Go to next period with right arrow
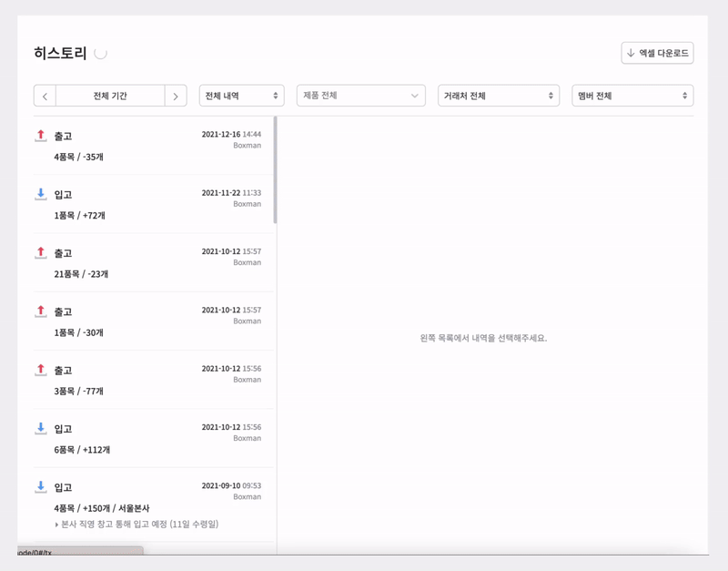Image resolution: width=728 pixels, height=571 pixels. pyautogui.click(x=176, y=96)
